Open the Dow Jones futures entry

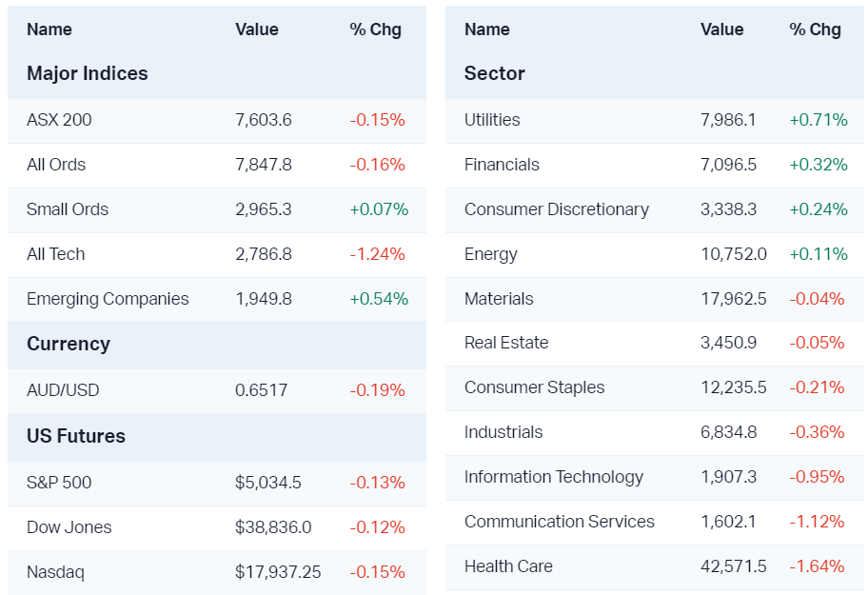coord(69,527)
